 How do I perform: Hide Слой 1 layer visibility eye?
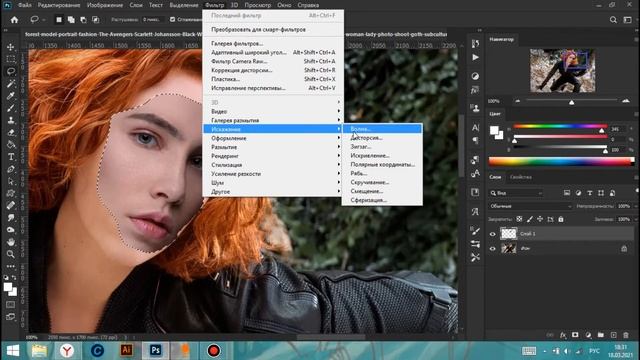coord(493,234)
